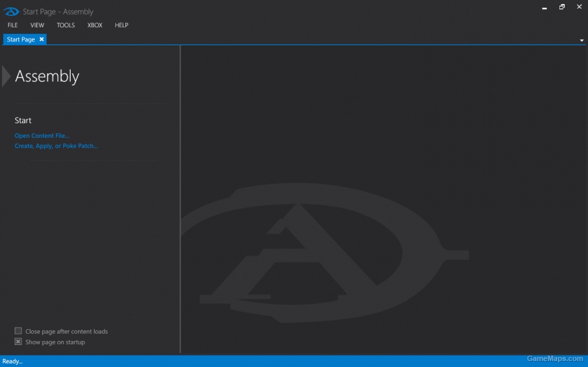This screenshot has width=588, height=367.
Task: Click Create, Apply, or Poke Patch link
Action: [56, 146]
